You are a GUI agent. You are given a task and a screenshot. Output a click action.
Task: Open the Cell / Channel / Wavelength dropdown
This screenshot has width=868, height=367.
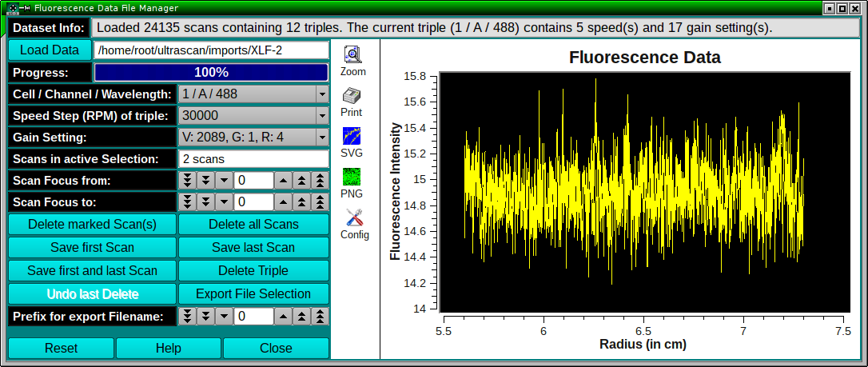click(253, 94)
